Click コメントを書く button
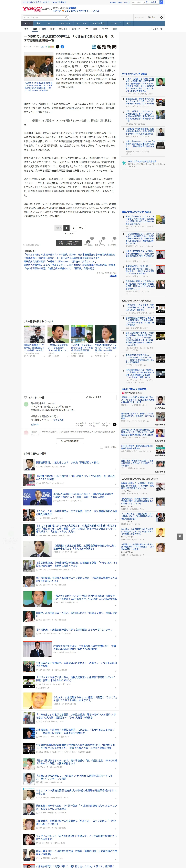The height and width of the screenshot is (868, 186). click(93, 397)
